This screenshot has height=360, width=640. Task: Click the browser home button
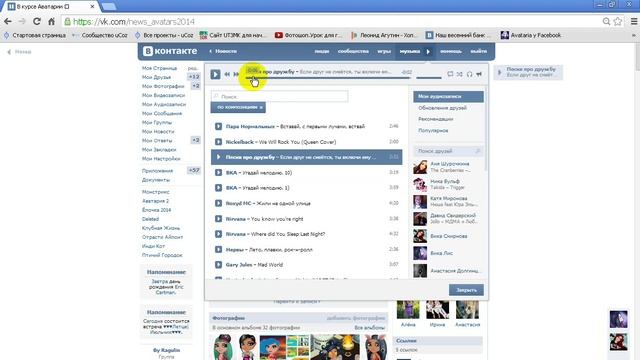pyautogui.click(x=51, y=21)
